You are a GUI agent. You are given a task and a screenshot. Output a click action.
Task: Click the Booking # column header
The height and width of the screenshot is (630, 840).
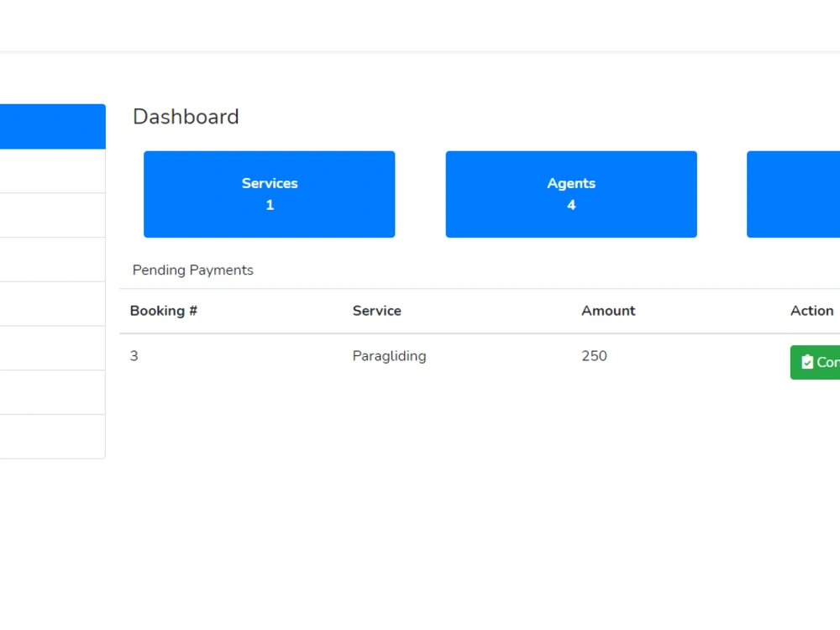pos(164,311)
